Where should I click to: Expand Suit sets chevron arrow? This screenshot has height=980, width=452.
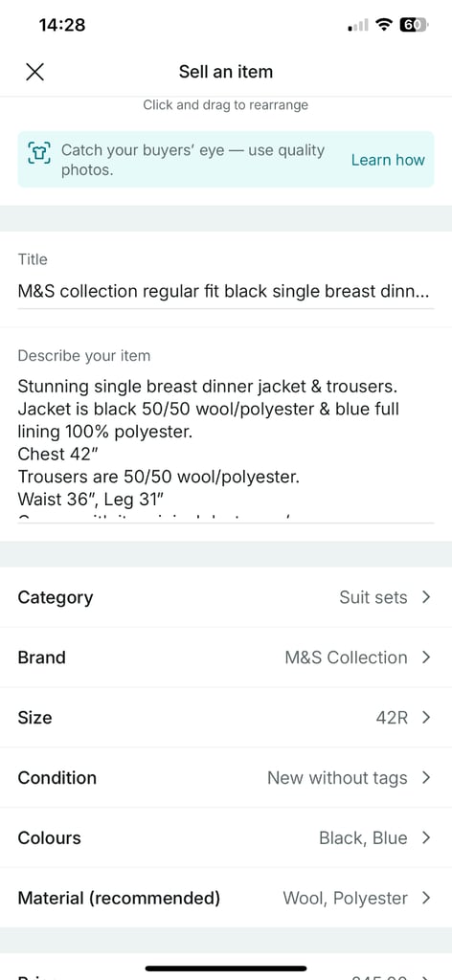tap(426, 597)
